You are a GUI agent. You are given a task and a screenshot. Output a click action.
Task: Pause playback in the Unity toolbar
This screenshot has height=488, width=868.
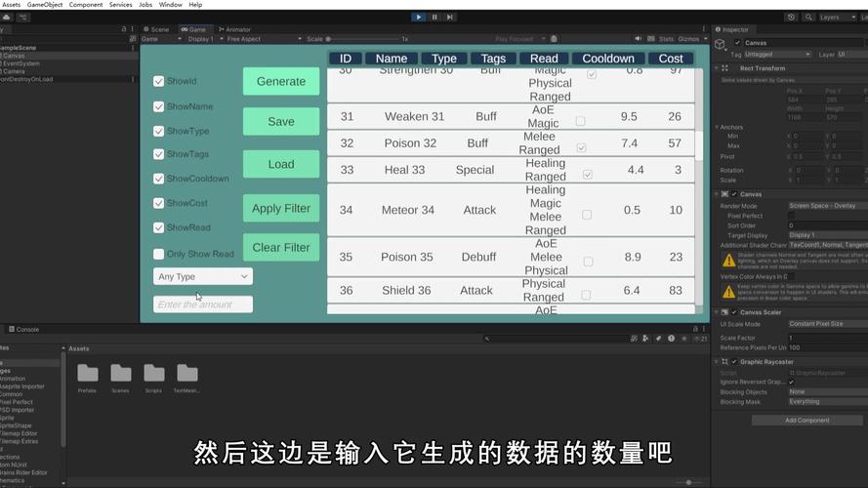[x=434, y=18]
